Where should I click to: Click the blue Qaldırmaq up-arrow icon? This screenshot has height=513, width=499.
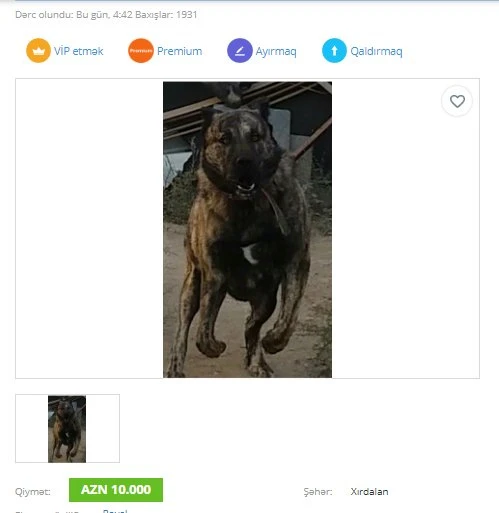[x=334, y=51]
